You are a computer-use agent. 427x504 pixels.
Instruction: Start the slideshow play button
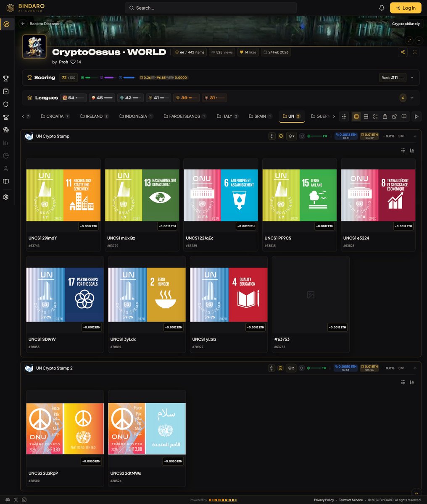click(416, 116)
